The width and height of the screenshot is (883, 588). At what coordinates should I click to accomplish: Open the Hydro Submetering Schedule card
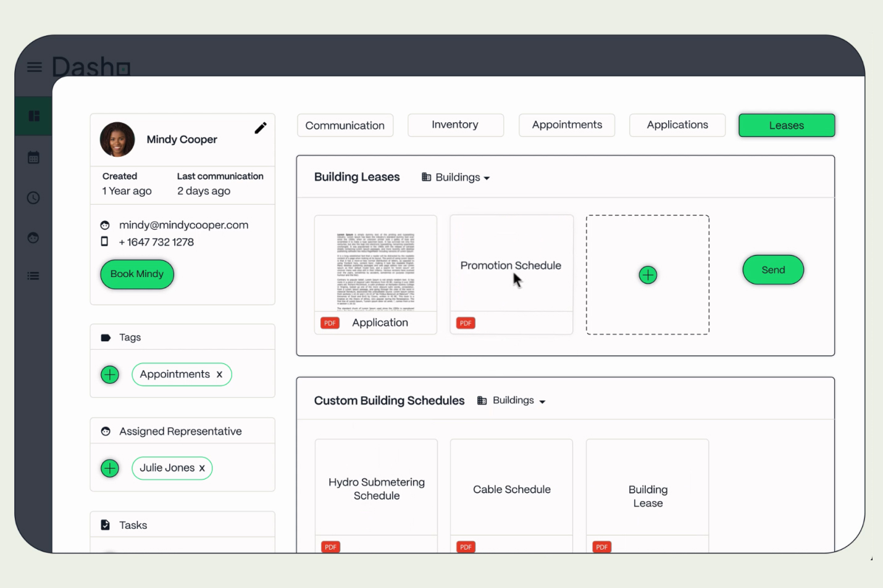pos(376,495)
